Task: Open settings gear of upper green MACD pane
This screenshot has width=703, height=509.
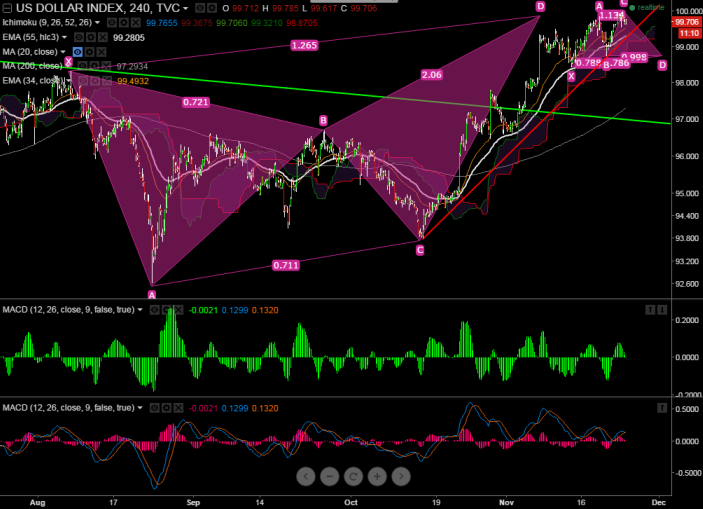Action: 166,310
